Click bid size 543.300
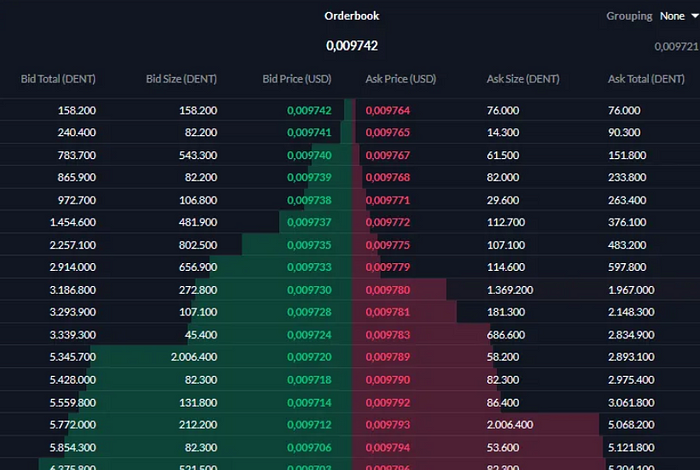Viewport: 700px width, 470px height. [198, 155]
